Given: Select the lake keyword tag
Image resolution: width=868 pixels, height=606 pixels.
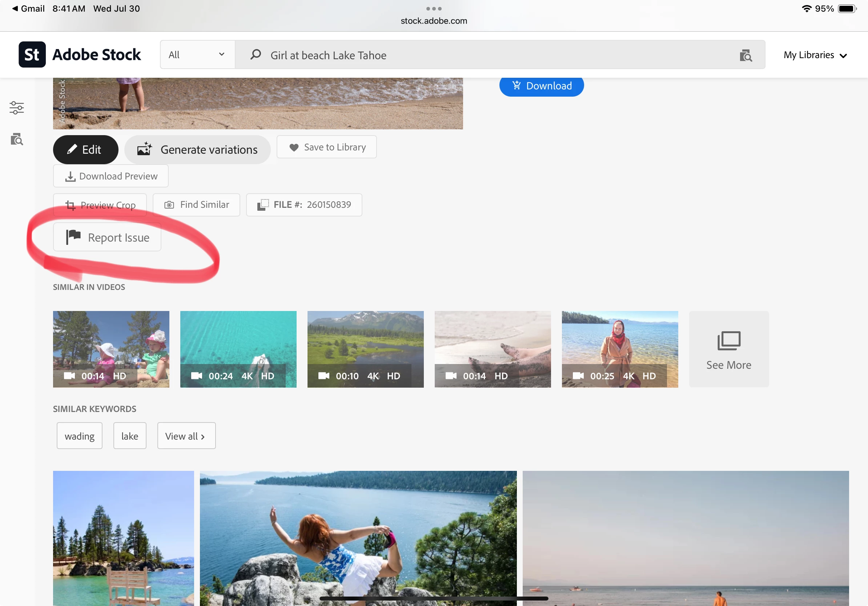Looking at the screenshot, I should coord(130,436).
